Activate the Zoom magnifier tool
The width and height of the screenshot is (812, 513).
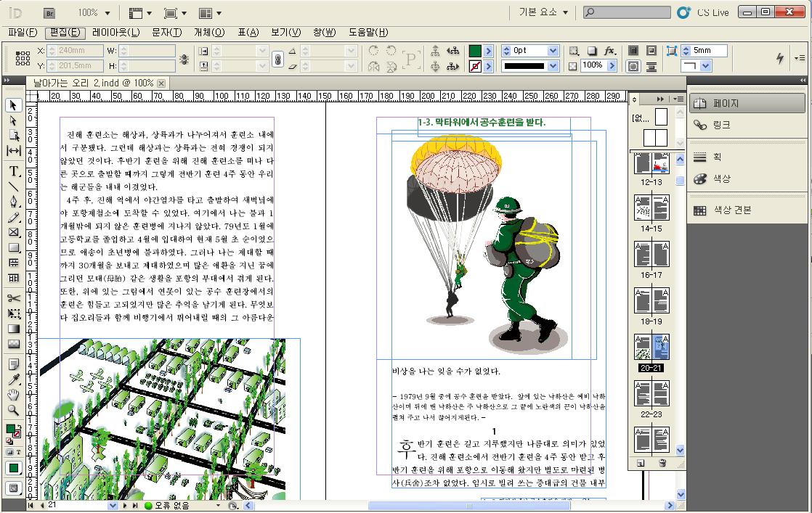13,410
